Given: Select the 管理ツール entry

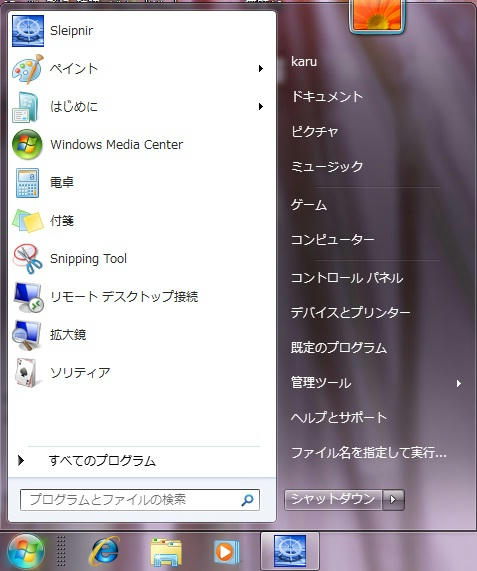Looking at the screenshot, I should pos(321,383).
